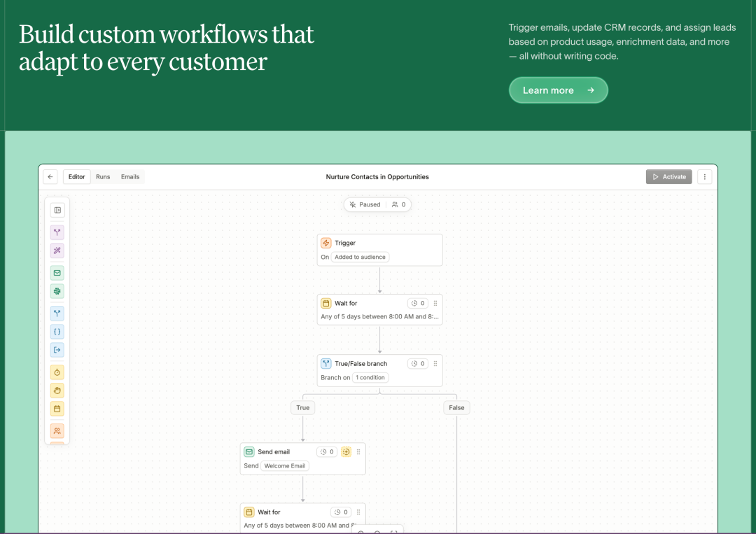The width and height of the screenshot is (756, 534).
Task: Add the orange people block
Action: point(57,431)
